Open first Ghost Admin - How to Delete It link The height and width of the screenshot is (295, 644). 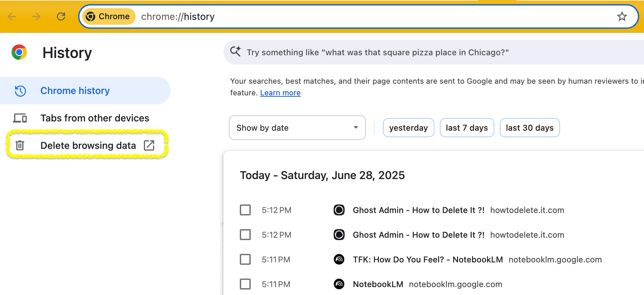[x=419, y=210]
